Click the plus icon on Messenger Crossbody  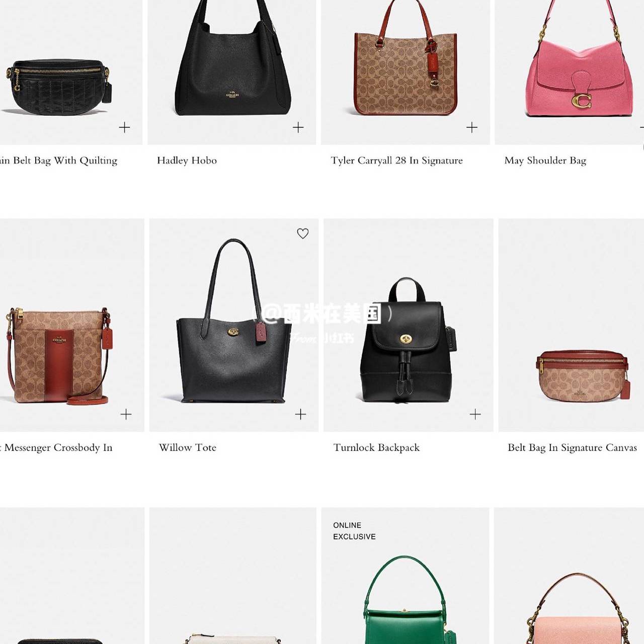(126, 414)
